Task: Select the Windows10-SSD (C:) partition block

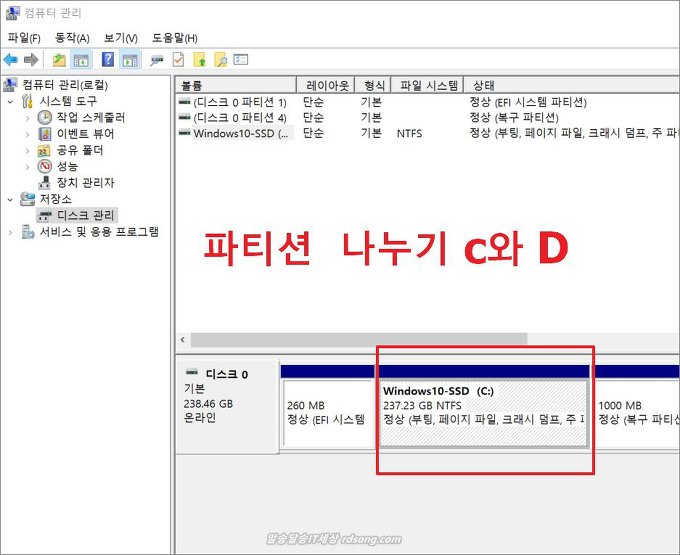Action: [484, 412]
